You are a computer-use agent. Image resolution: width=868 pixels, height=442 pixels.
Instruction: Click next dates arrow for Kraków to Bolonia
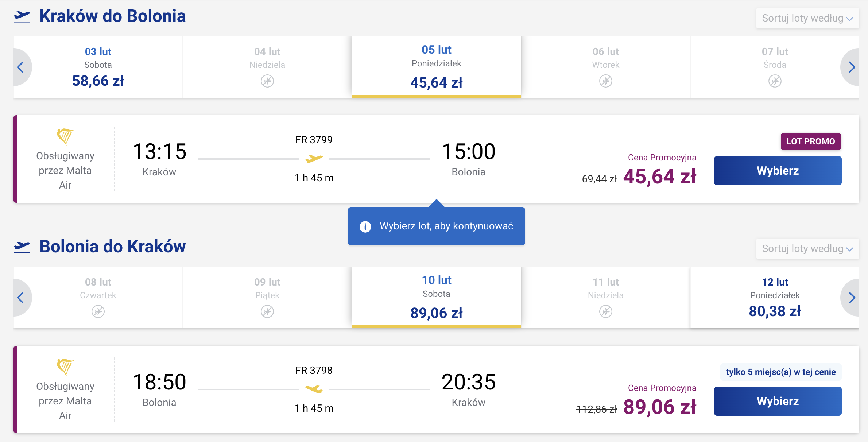851,67
